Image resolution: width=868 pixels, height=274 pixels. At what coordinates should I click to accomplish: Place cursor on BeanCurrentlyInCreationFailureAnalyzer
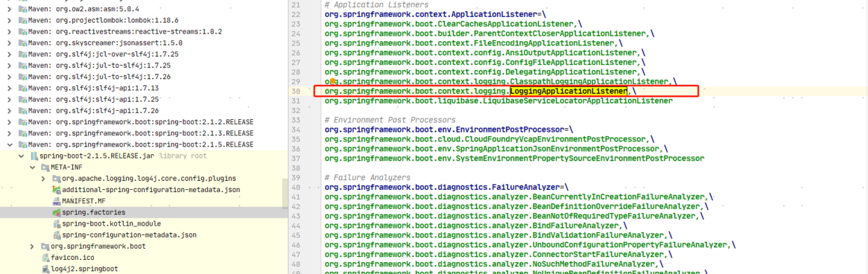(x=618, y=198)
